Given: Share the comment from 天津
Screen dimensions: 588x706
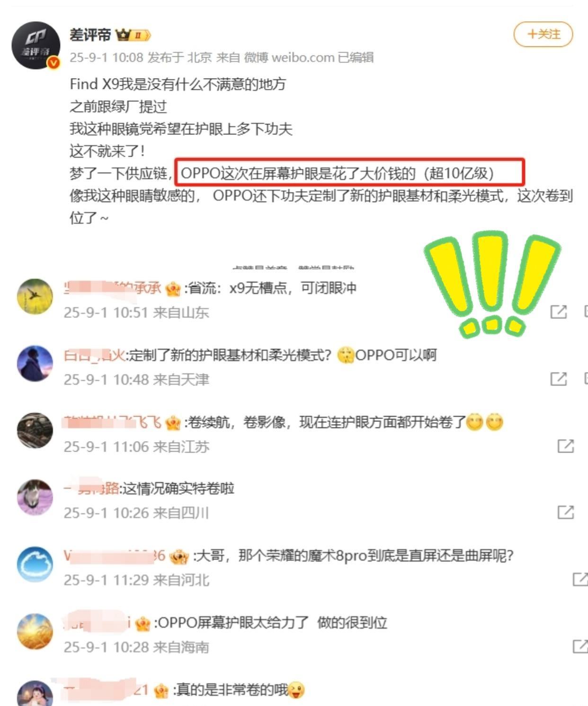Looking at the screenshot, I should [558, 379].
